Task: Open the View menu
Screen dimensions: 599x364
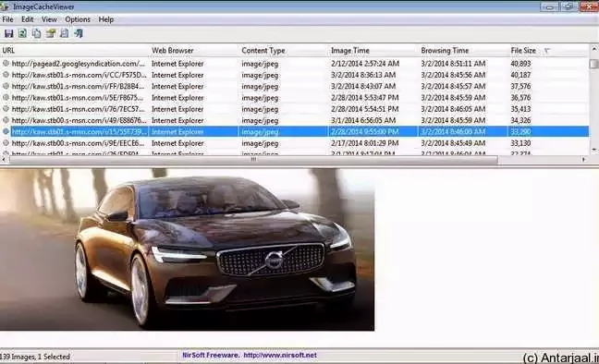Action: [x=49, y=19]
